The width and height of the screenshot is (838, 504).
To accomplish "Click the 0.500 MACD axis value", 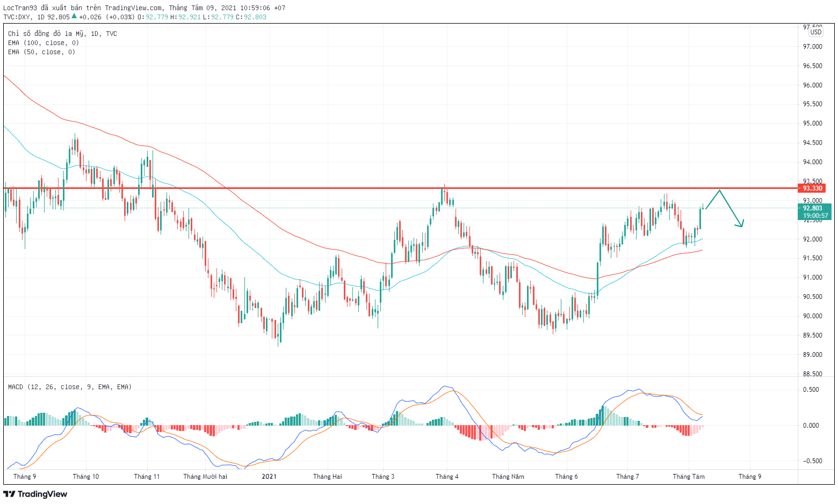I will (x=811, y=390).
